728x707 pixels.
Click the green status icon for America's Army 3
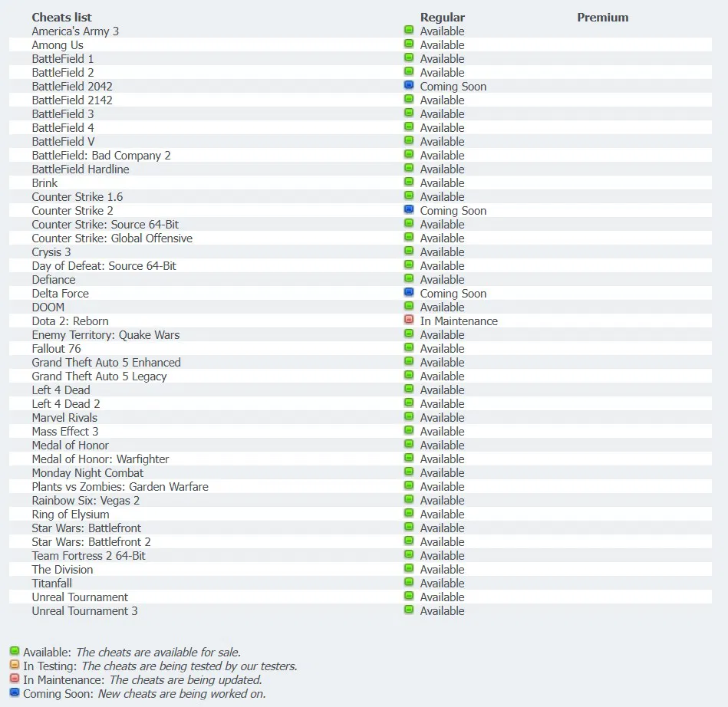409,30
